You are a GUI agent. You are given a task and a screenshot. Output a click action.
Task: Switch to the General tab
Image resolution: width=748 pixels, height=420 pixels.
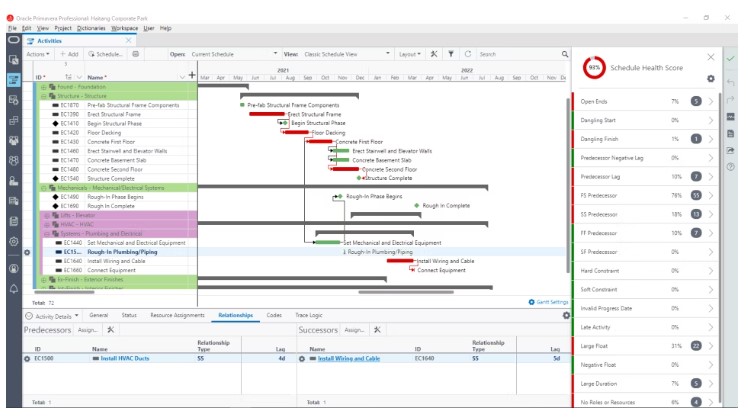pos(98,315)
